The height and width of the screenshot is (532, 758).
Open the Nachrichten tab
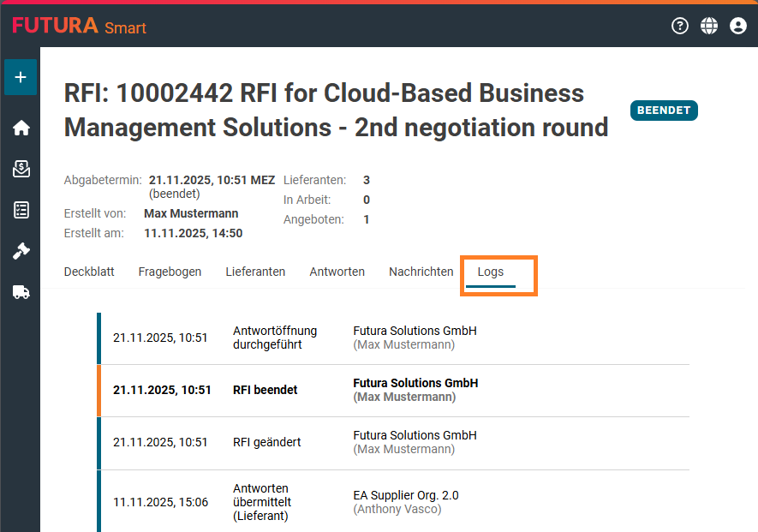tap(421, 272)
